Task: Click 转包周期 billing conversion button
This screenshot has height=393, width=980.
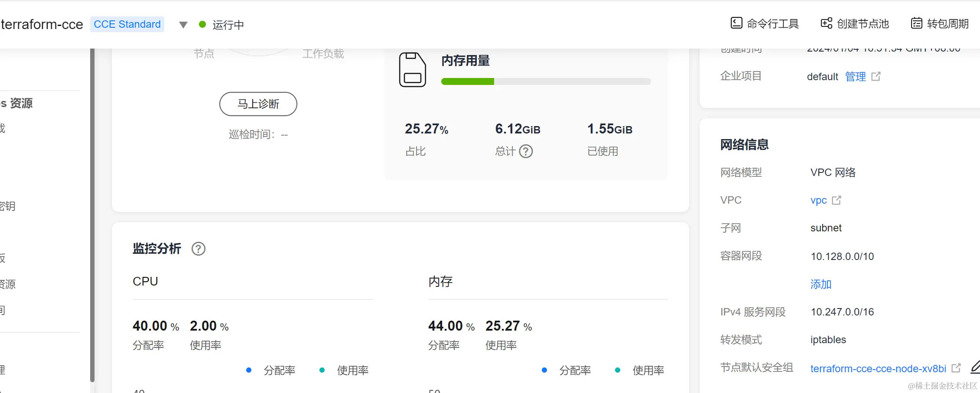Action: [x=940, y=24]
